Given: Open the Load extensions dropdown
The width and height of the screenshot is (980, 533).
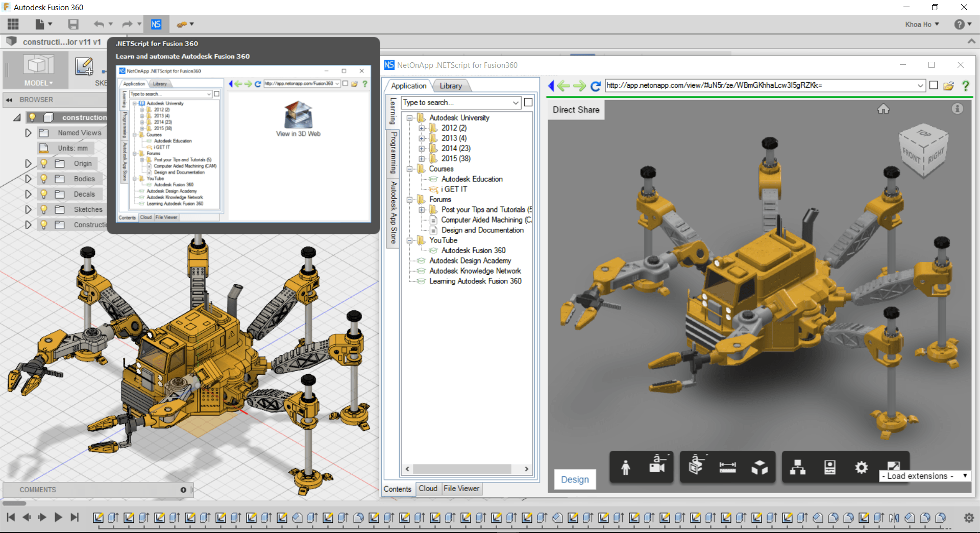Looking at the screenshot, I should pyautogui.click(x=924, y=476).
